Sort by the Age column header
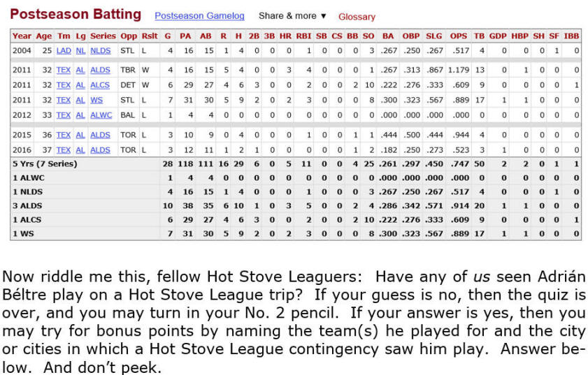This screenshot has height=375, width=588. point(43,36)
